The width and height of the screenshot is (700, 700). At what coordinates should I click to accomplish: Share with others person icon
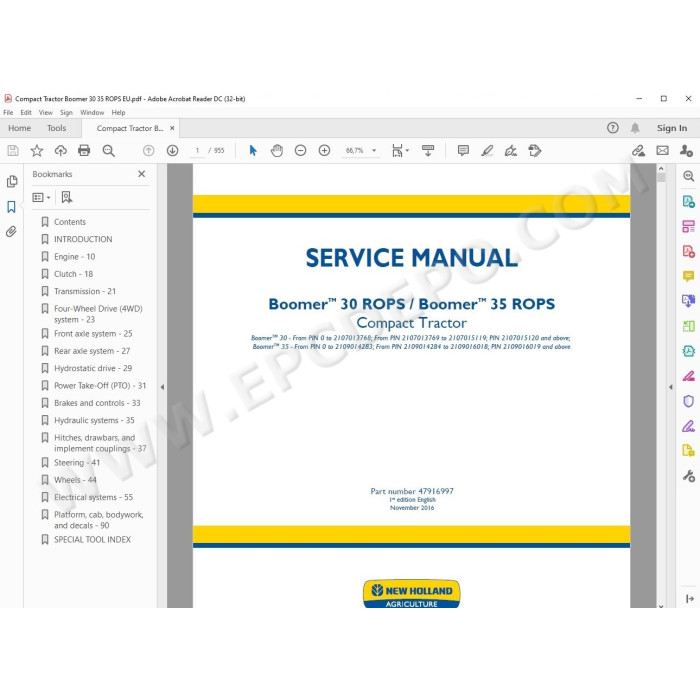[686, 150]
